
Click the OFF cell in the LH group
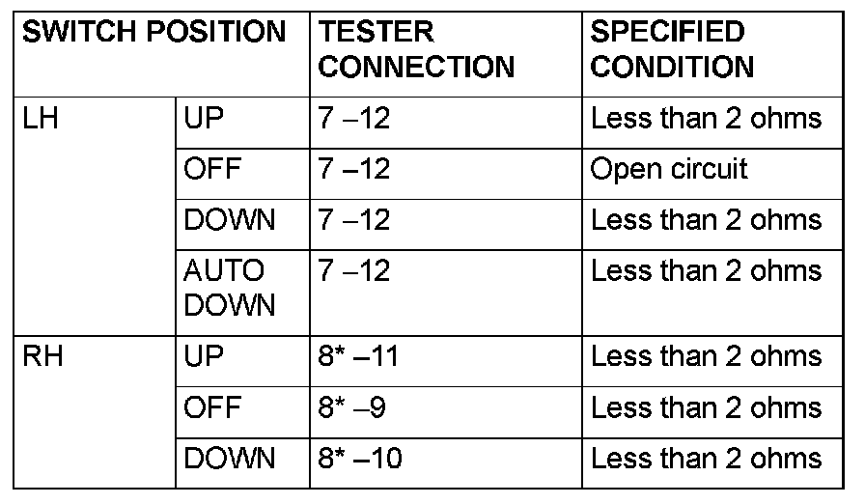212,170
